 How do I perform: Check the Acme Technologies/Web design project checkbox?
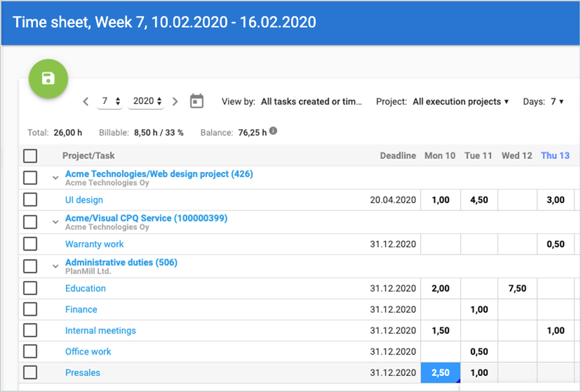[x=30, y=178]
